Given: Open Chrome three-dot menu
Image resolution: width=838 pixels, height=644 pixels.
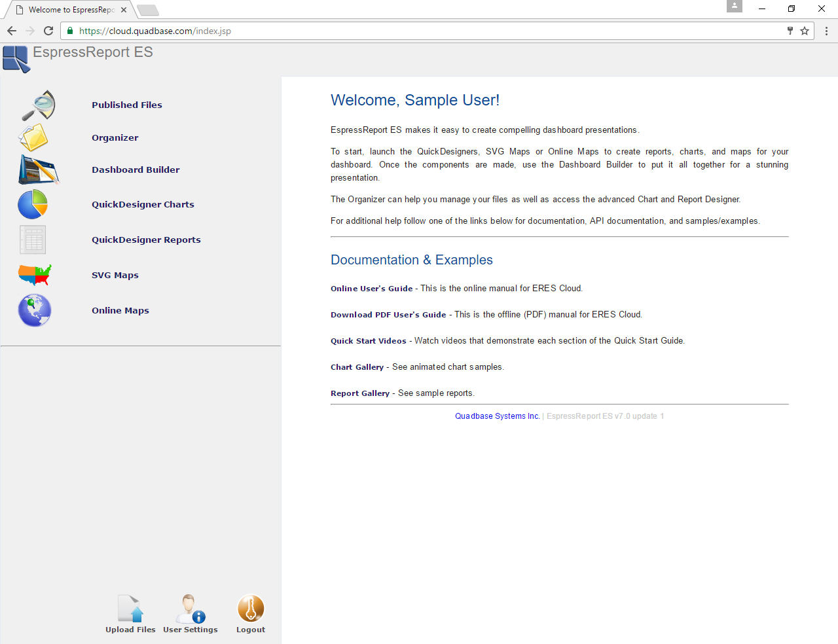Looking at the screenshot, I should coord(826,31).
